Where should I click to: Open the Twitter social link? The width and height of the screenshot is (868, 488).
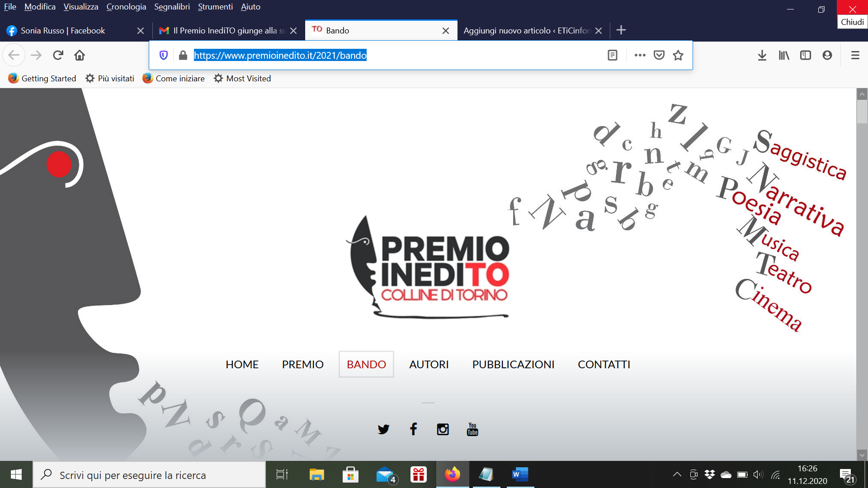tap(383, 429)
